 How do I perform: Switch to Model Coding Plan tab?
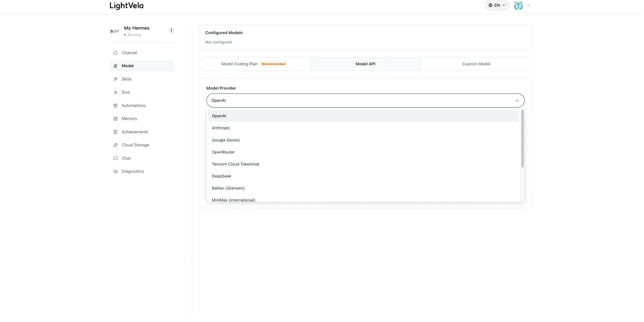coord(255,64)
